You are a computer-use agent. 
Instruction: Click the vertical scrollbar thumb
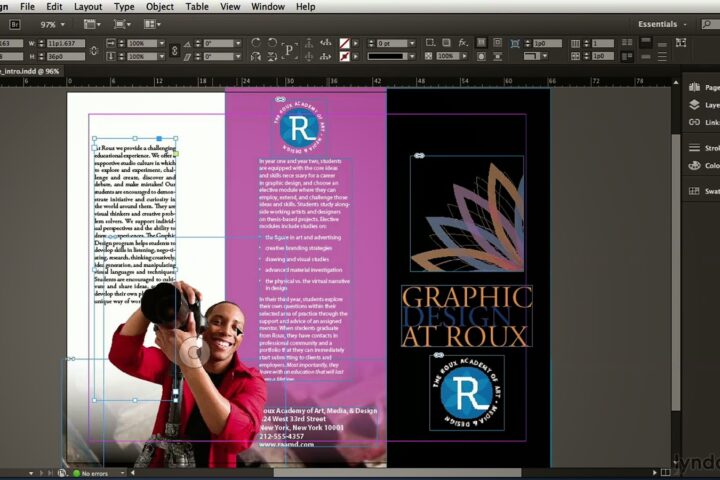(x=675, y=273)
